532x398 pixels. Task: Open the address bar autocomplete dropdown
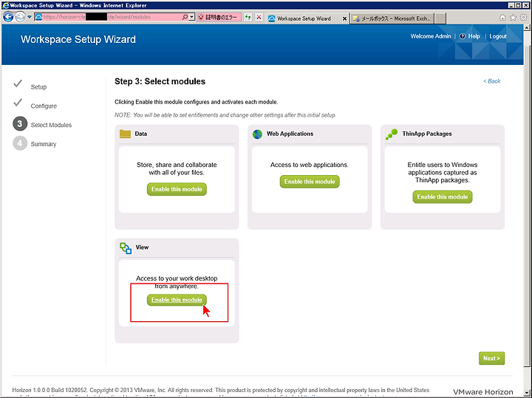coord(191,17)
